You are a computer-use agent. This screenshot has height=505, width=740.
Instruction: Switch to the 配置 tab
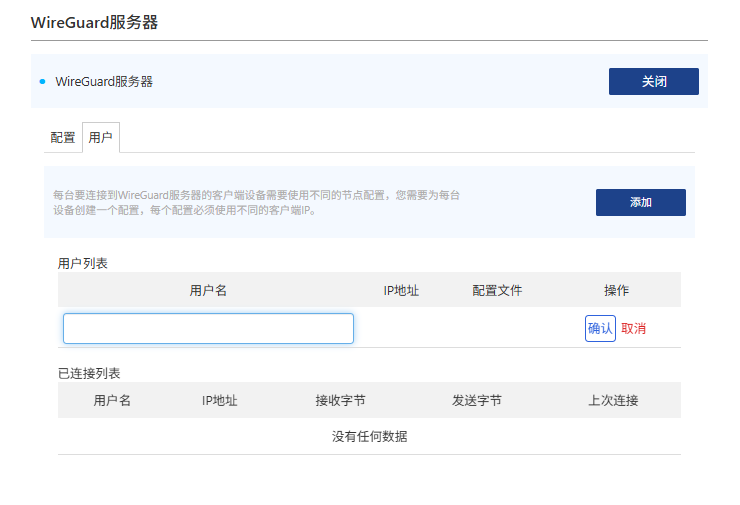pos(63,138)
